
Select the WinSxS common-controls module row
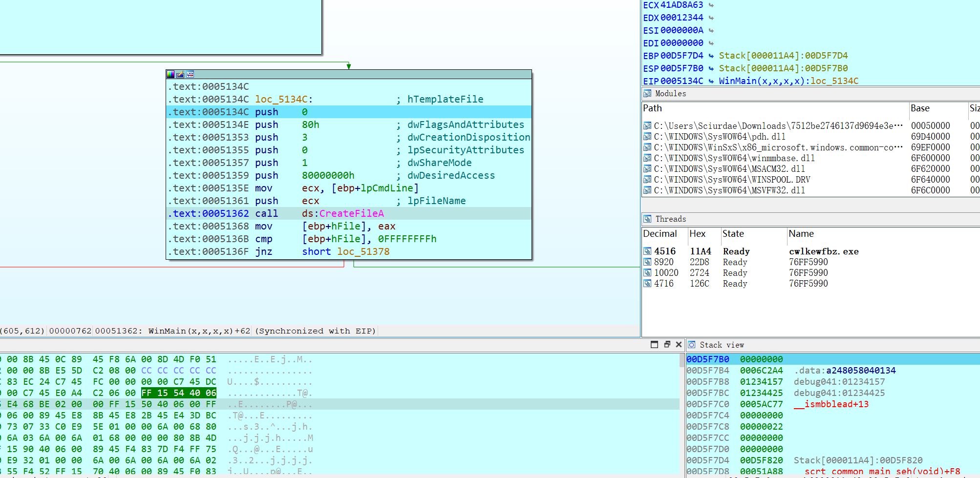(x=810, y=147)
